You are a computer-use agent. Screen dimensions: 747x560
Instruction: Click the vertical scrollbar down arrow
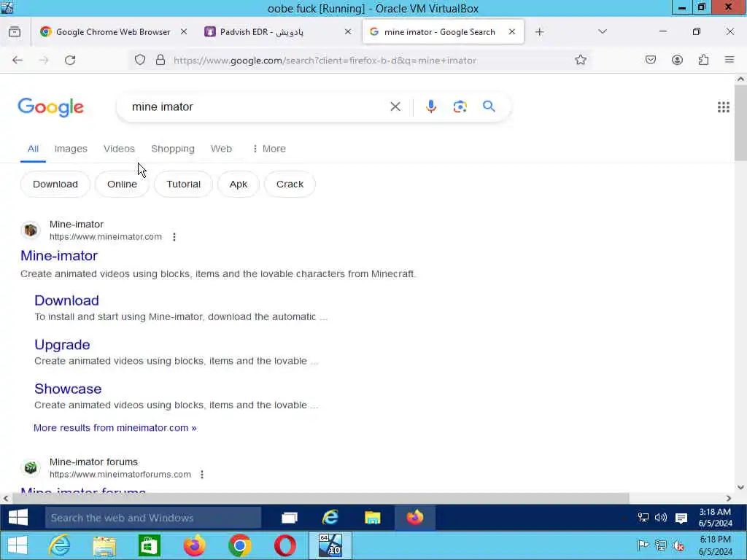click(x=740, y=487)
